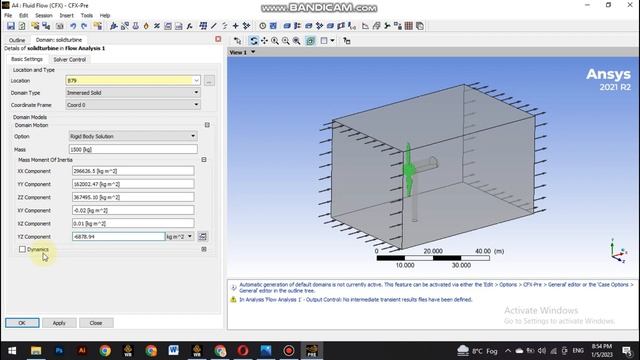Click the expression icon beside the YZ Component units
Viewport: 640px width, 360px height.
click(202, 236)
